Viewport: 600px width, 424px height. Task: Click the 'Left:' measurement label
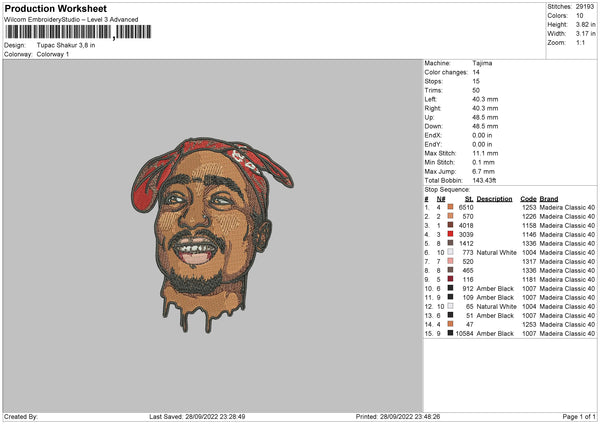pos(430,99)
